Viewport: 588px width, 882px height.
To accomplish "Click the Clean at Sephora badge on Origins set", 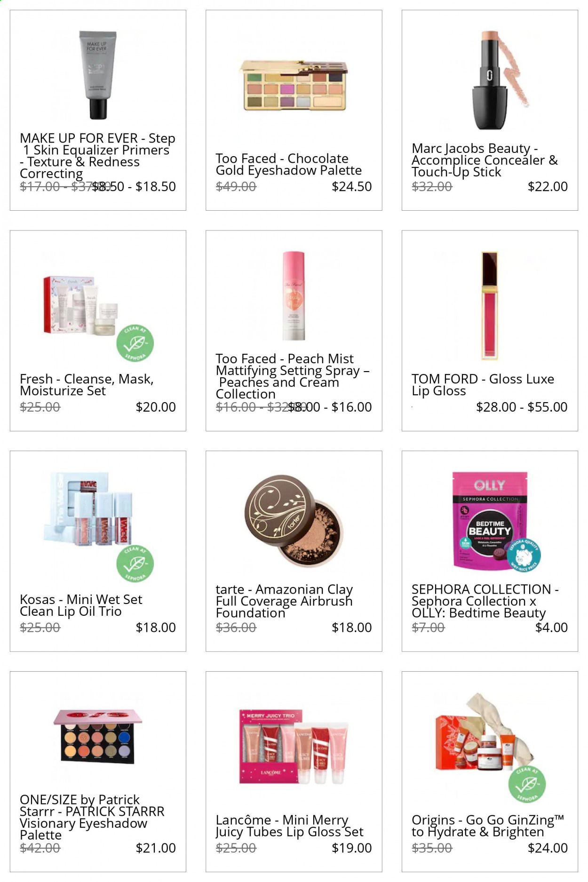I will point(527,784).
